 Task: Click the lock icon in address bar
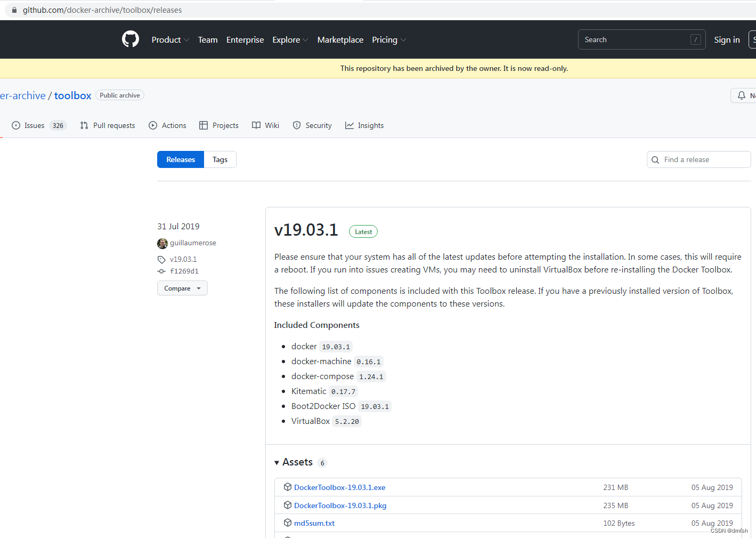point(14,10)
